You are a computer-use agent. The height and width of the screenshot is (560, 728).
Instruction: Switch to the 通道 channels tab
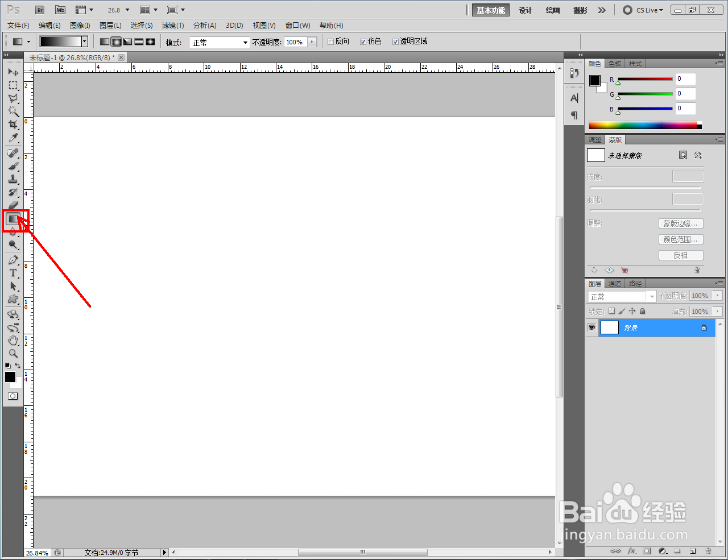coord(615,284)
